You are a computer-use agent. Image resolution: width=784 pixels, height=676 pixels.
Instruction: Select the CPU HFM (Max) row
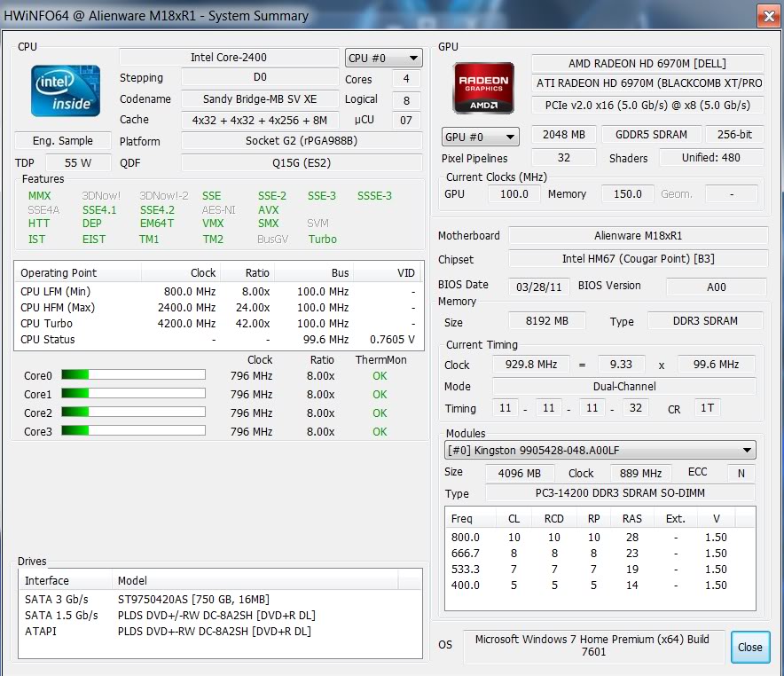tap(218, 308)
